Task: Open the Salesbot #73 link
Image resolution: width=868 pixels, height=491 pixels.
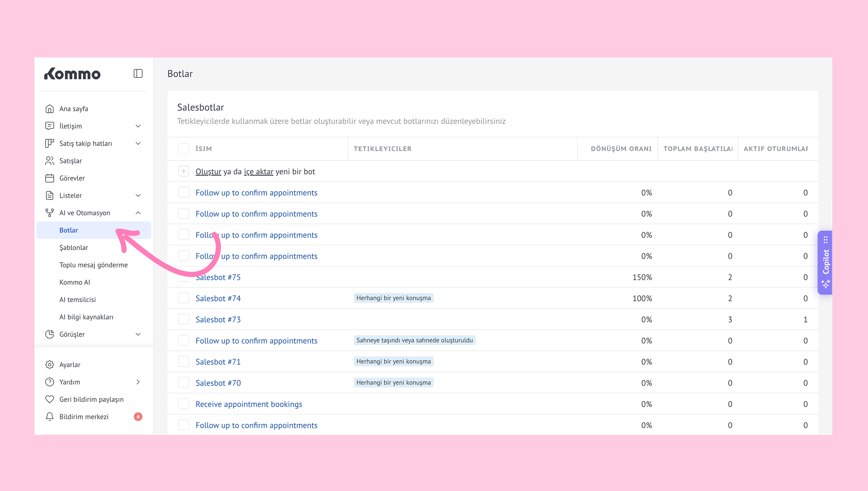Action: click(x=218, y=319)
